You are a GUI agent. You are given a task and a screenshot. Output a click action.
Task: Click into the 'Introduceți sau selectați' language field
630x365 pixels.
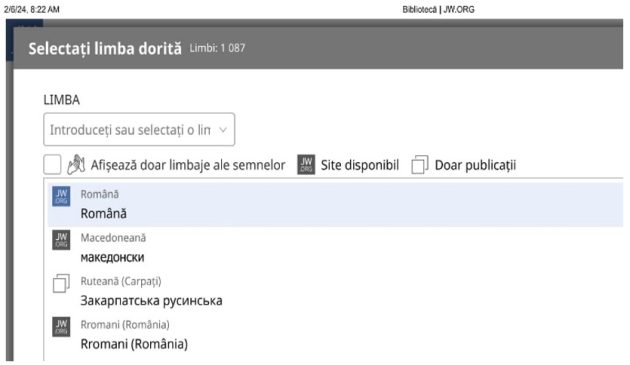[x=139, y=129]
